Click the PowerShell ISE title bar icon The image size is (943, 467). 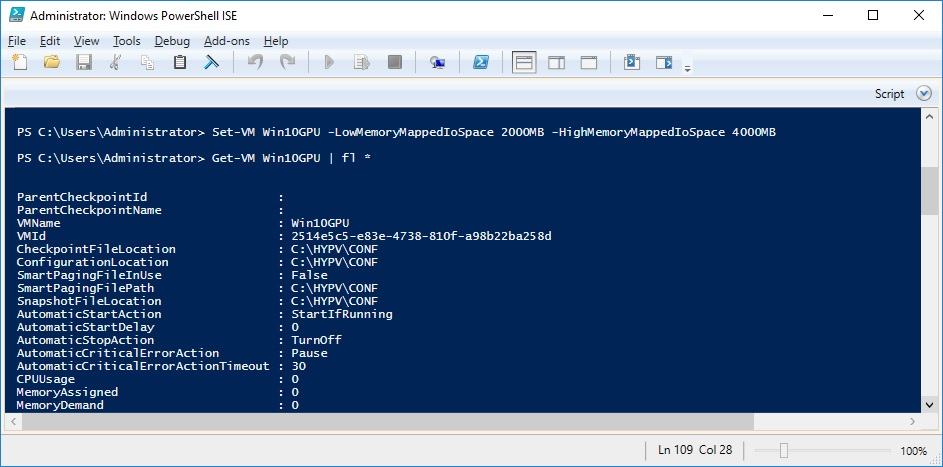(x=17, y=15)
